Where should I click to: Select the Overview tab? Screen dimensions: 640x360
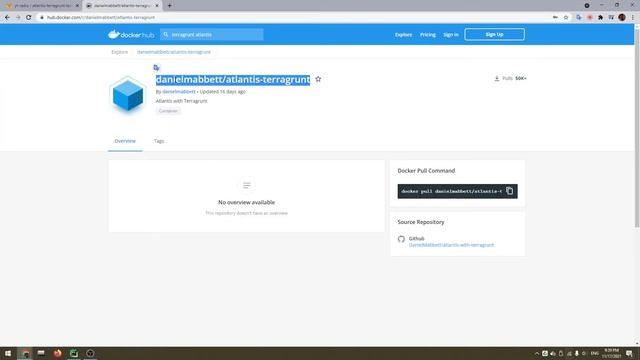[125, 141]
